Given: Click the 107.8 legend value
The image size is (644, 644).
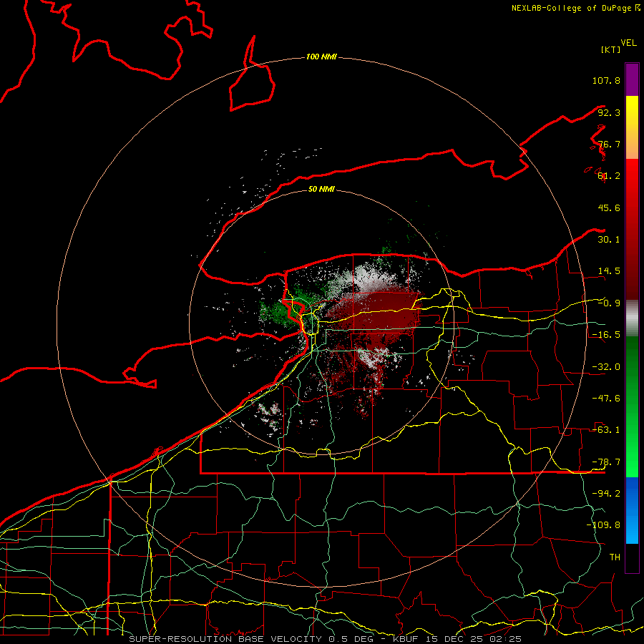Looking at the screenshot, I should tap(606, 80).
